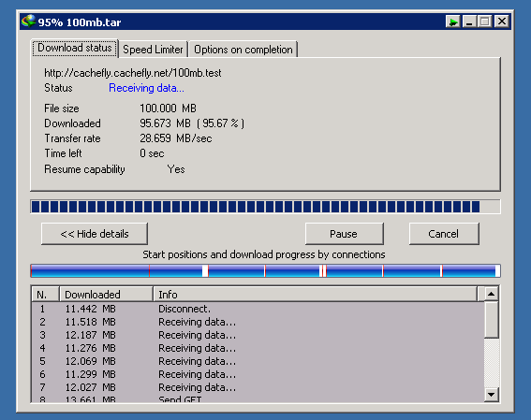This screenshot has width=531, height=420.
Task: Click the cachefly download URL text
Action: click(x=133, y=73)
